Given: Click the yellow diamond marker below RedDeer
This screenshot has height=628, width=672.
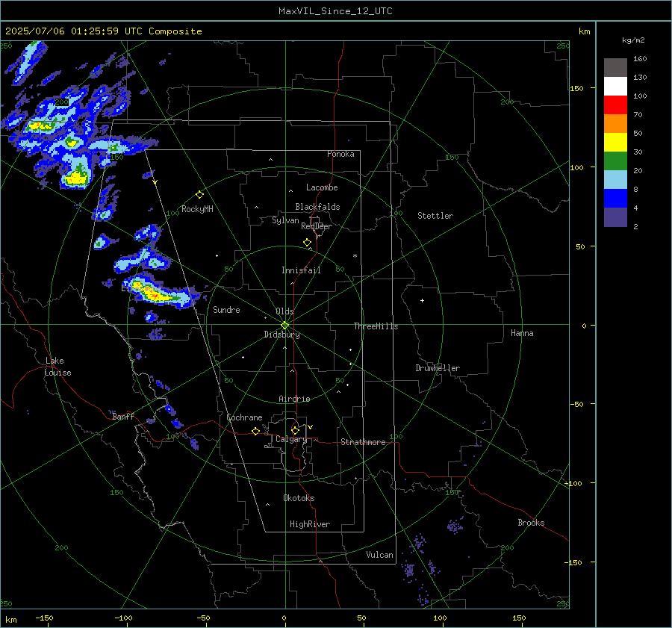Looking at the screenshot, I should [308, 243].
